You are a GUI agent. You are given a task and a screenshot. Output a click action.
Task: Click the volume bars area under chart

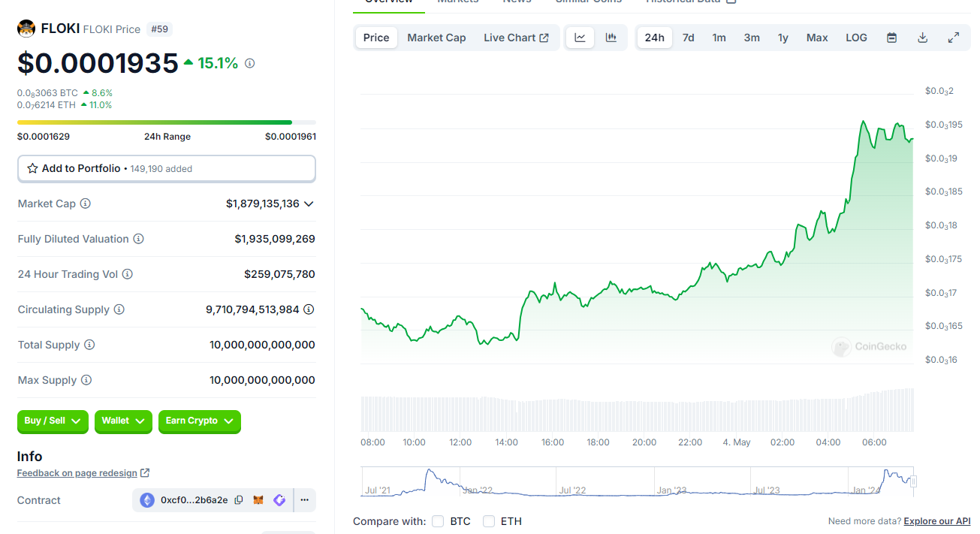638,410
